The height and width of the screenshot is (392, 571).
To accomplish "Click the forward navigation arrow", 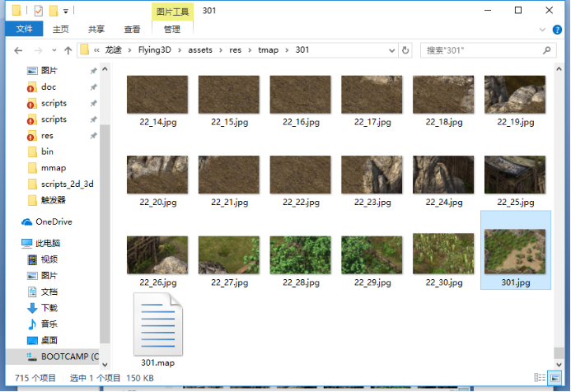I will [x=38, y=50].
